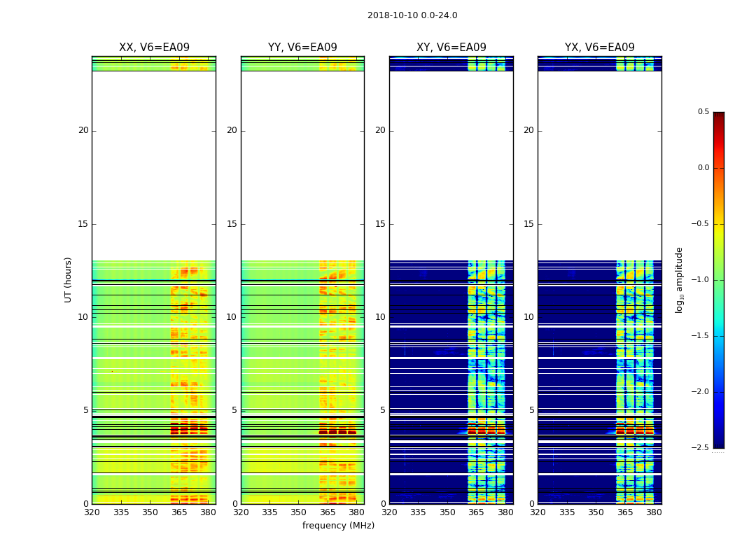Click the blank white gap in YY panel

302,165
